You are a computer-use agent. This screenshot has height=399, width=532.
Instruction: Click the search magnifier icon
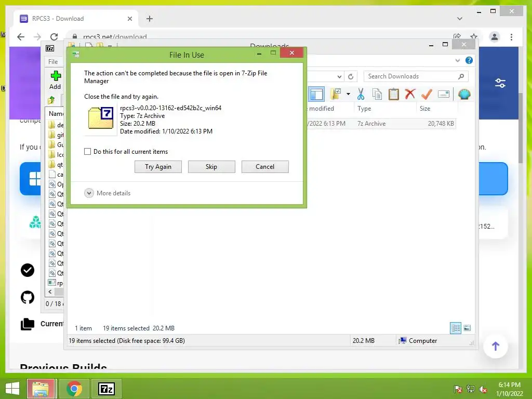coord(461,76)
